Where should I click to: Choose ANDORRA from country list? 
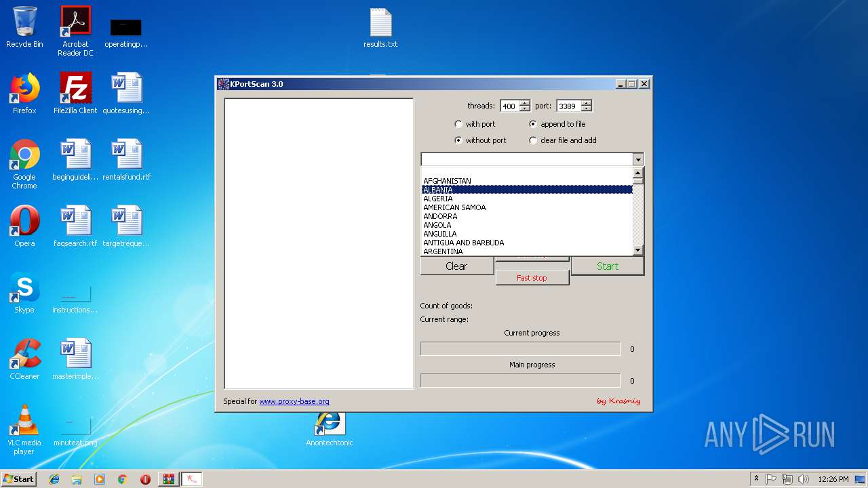pyautogui.click(x=527, y=216)
